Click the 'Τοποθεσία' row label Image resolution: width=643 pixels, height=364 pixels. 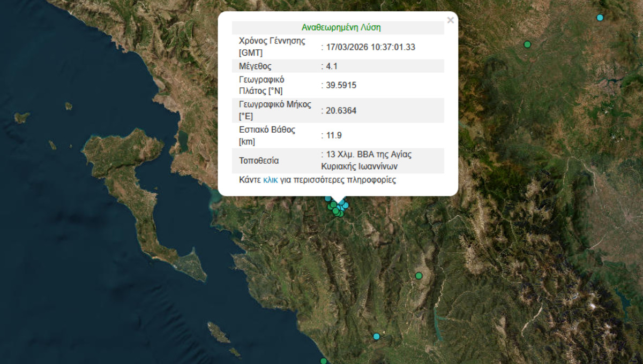259,161
